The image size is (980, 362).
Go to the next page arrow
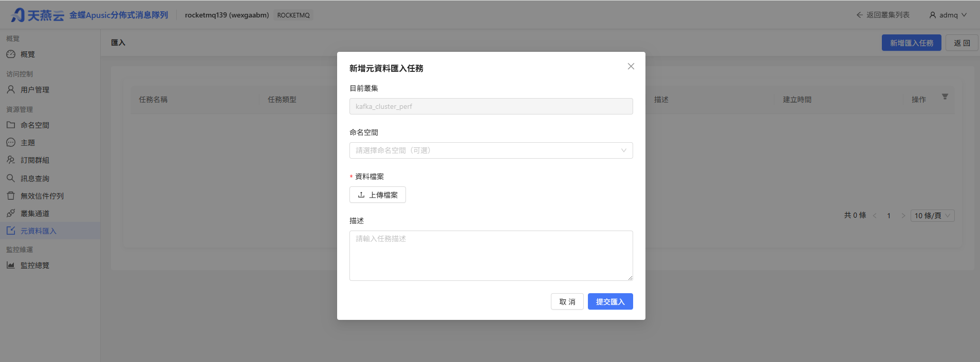point(903,216)
